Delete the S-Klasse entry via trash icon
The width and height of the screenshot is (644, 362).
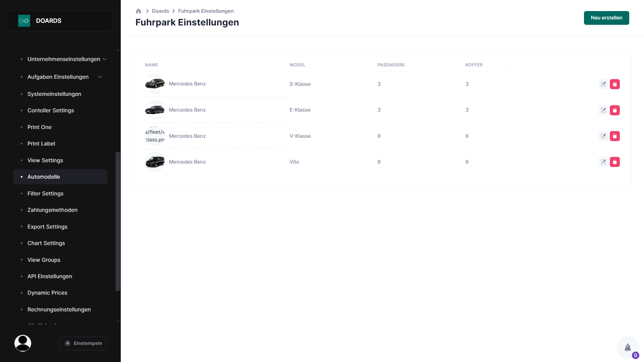click(x=614, y=84)
